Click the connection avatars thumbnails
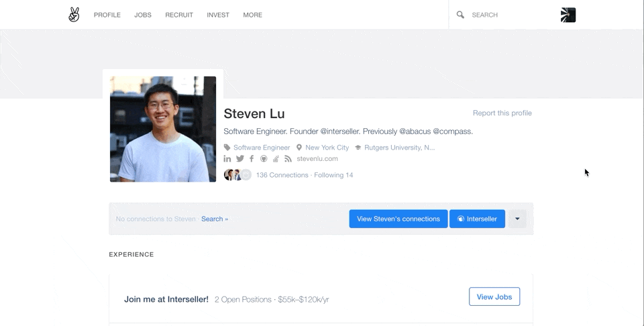Image resolution: width=644 pixels, height=326 pixels. pyautogui.click(x=237, y=175)
